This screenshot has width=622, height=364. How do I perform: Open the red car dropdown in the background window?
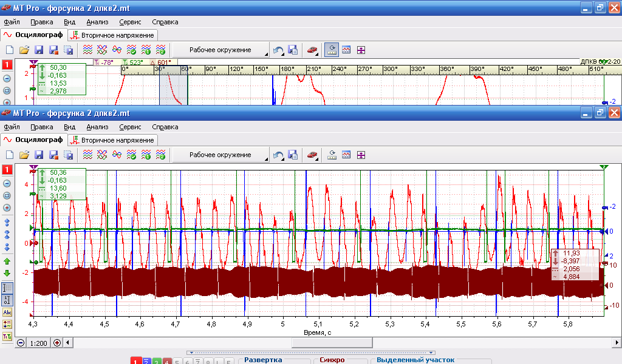click(312, 50)
